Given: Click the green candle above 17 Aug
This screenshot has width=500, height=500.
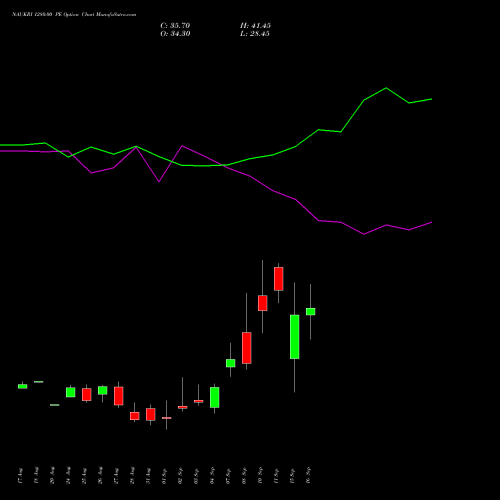Looking at the screenshot, I should pos(23,386).
